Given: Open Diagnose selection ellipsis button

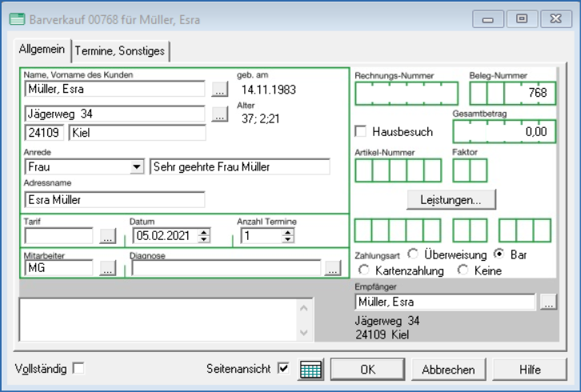Looking at the screenshot, I should 333,269.
